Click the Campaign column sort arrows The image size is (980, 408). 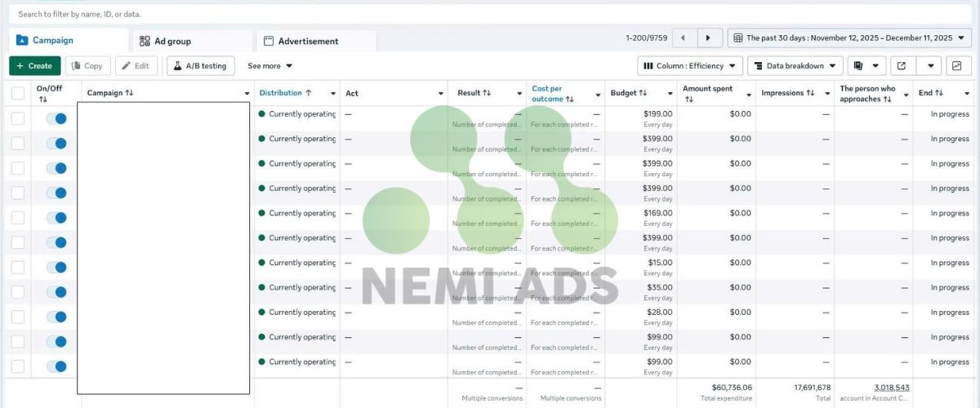pos(129,93)
